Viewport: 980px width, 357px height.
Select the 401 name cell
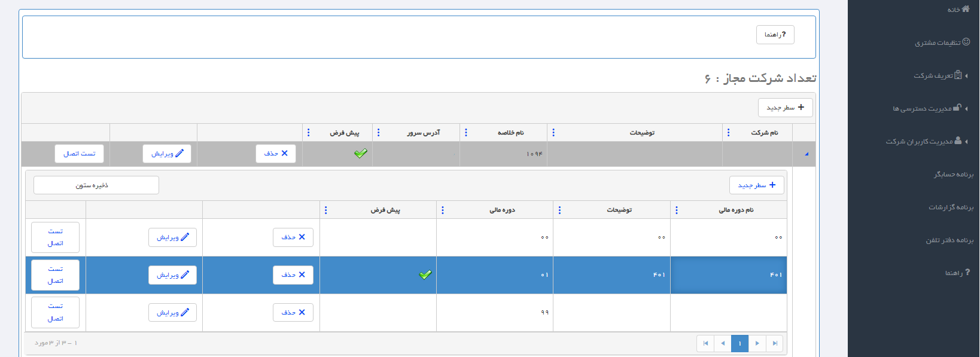pos(729,275)
